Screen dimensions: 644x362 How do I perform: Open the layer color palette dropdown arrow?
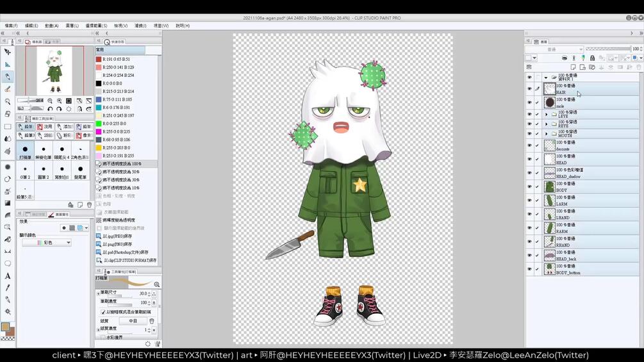pos(641,58)
